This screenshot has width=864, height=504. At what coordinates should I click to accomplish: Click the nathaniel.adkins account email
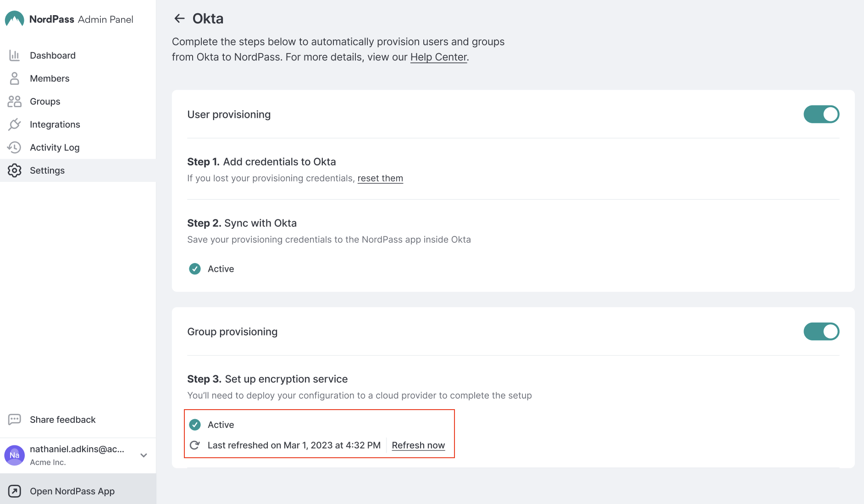pyautogui.click(x=77, y=449)
